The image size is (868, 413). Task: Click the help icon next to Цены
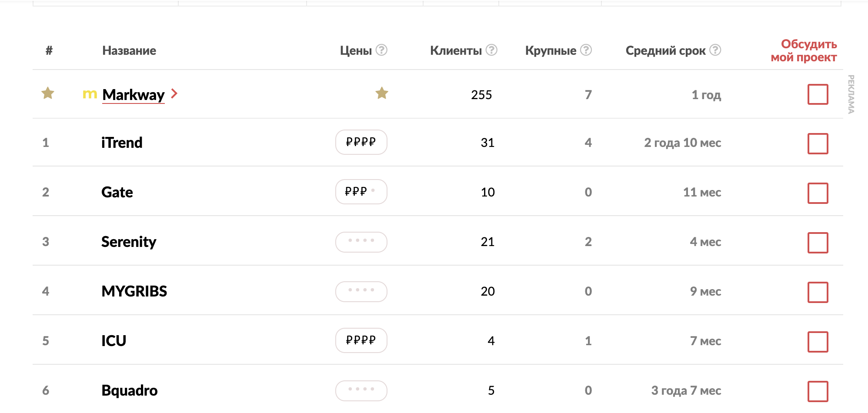click(381, 50)
